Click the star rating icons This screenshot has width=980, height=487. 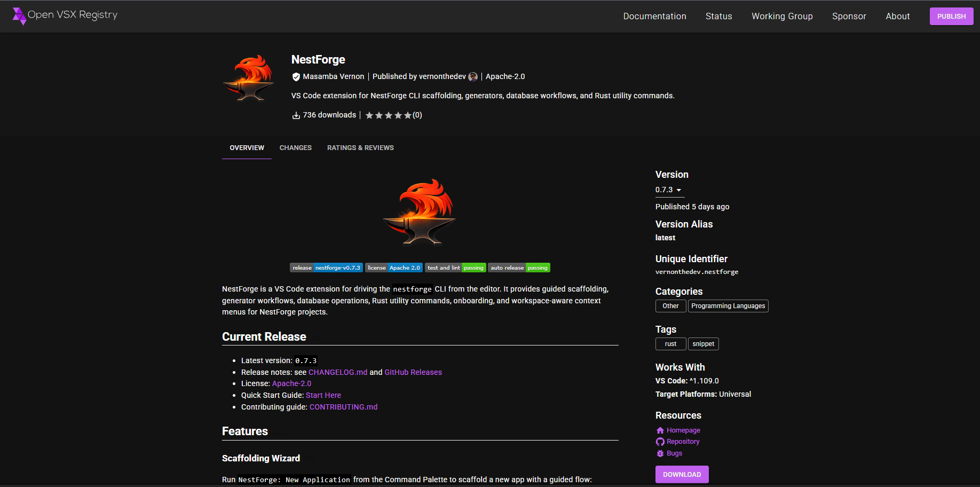pyautogui.click(x=388, y=115)
